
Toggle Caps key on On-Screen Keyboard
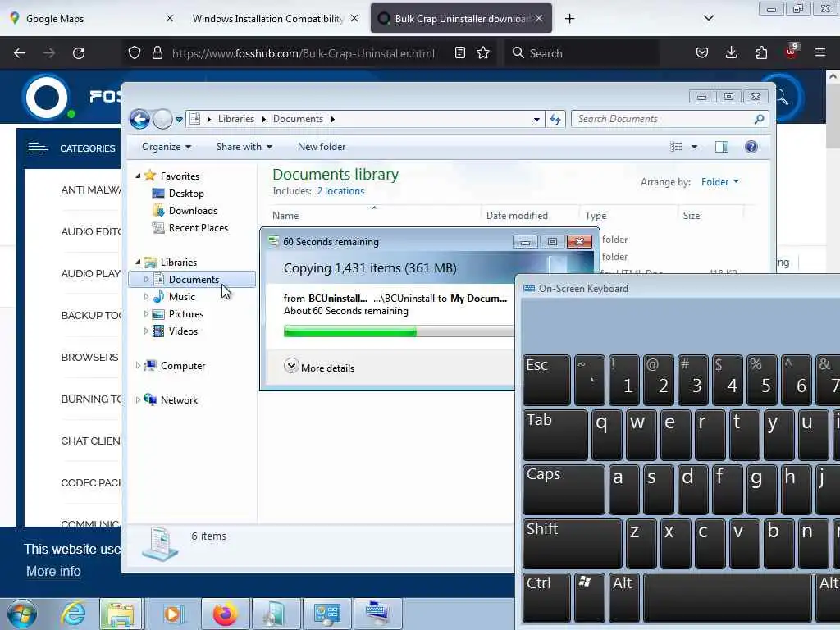pos(563,489)
